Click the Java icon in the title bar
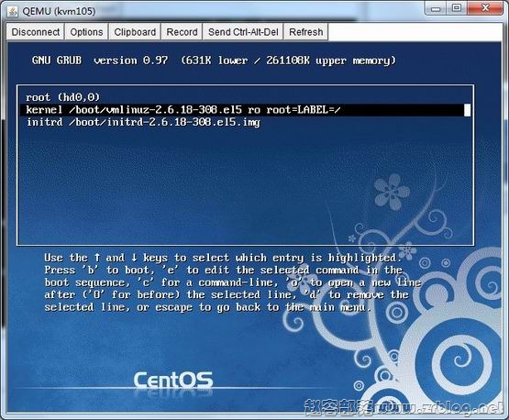 click(13, 11)
